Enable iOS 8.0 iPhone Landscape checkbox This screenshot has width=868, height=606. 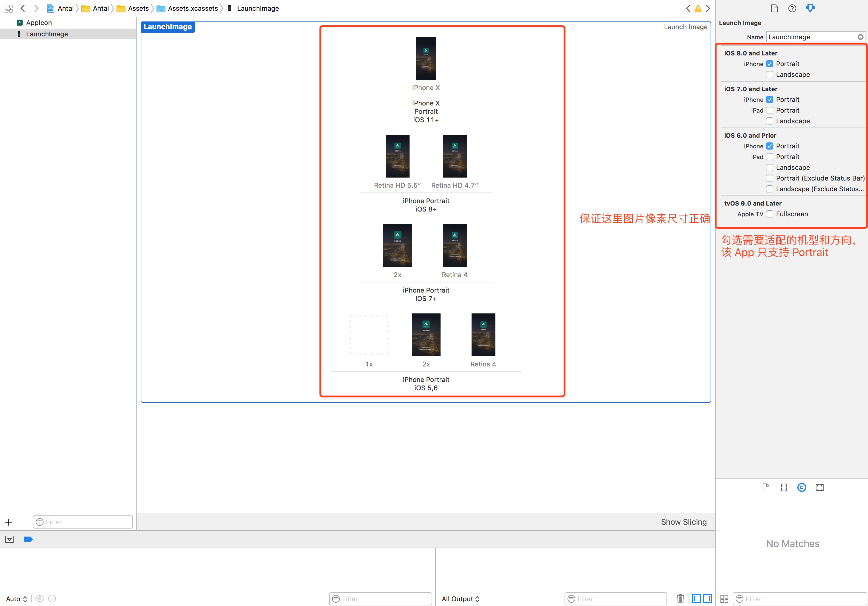coord(769,74)
